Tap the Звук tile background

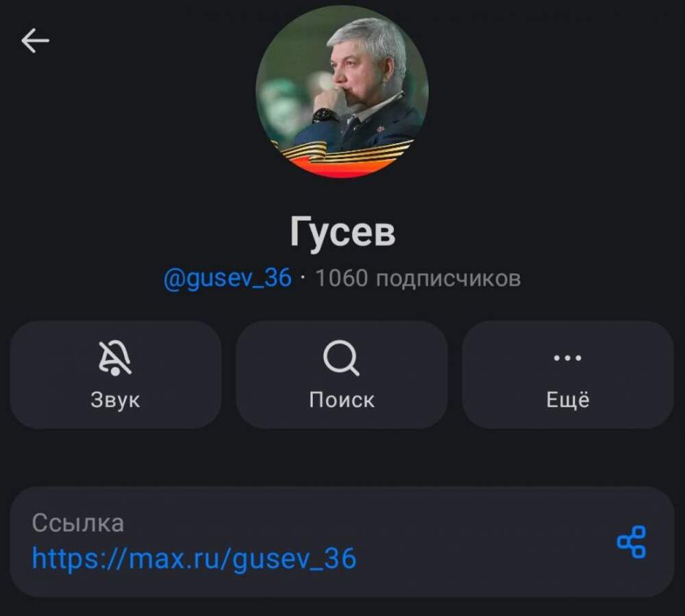pyautogui.click(x=115, y=374)
